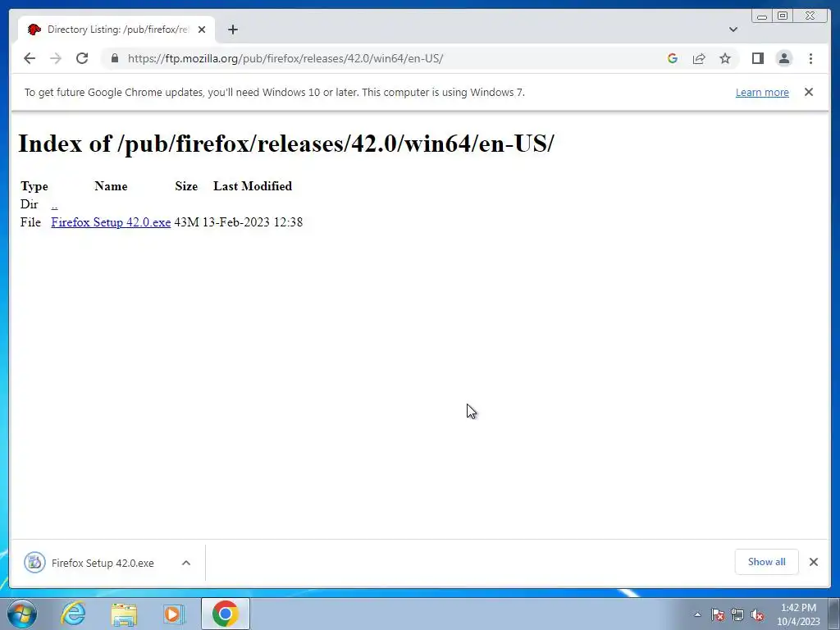This screenshot has height=630, width=840.
Task: Show hidden system tray icons
Action: [x=697, y=614]
